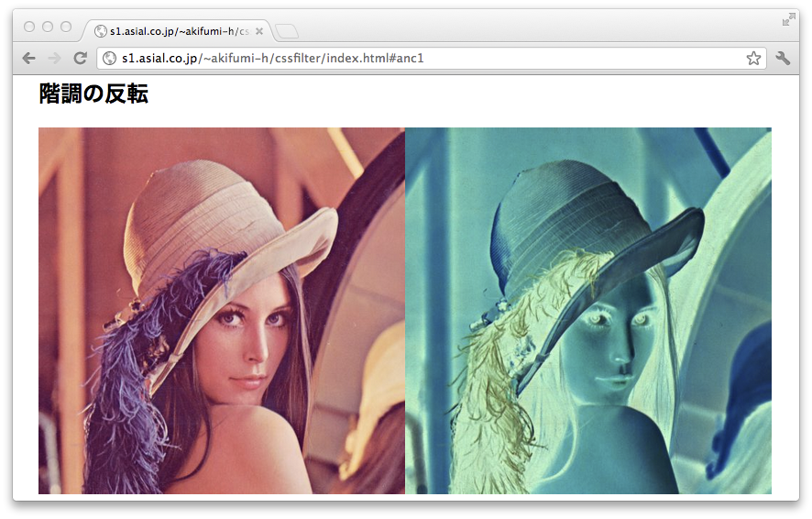
Task: Click the original color portrait image
Action: tap(221, 310)
